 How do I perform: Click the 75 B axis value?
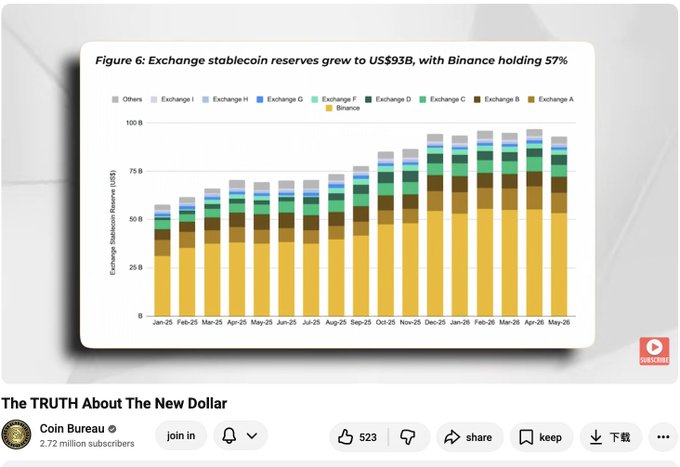pos(135,171)
